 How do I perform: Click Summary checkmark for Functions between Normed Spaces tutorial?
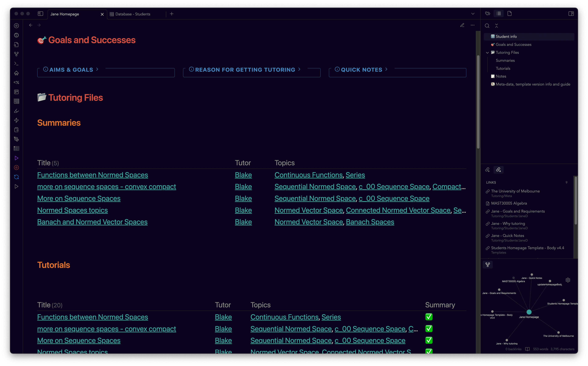click(429, 317)
